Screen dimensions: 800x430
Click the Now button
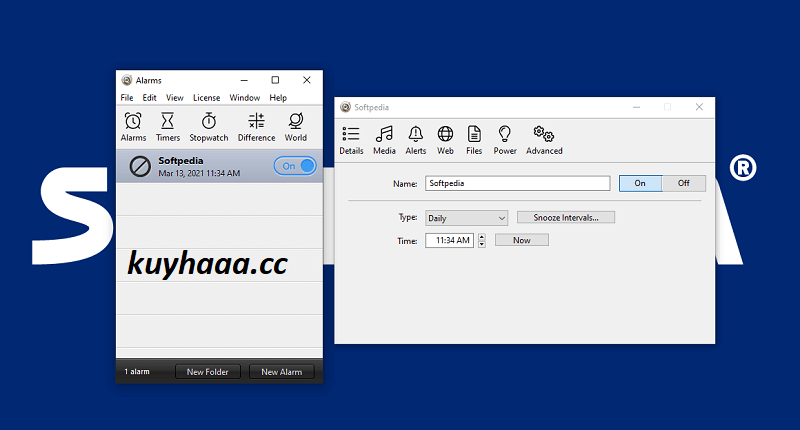coord(521,240)
